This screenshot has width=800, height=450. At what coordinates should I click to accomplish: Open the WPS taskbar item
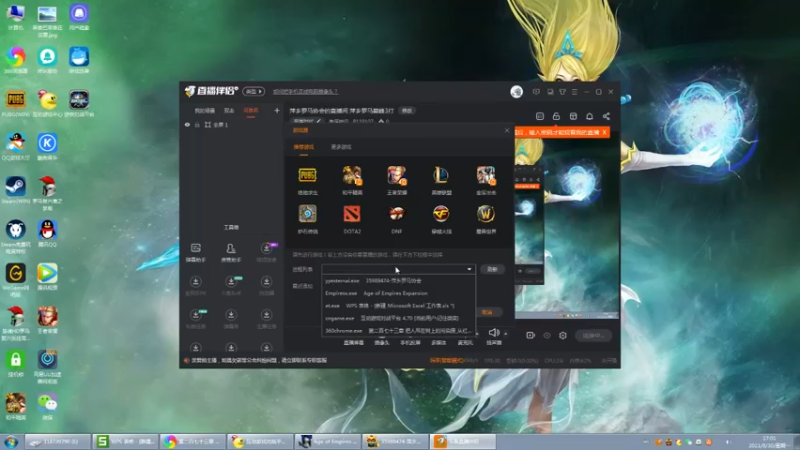pyautogui.click(x=126, y=441)
